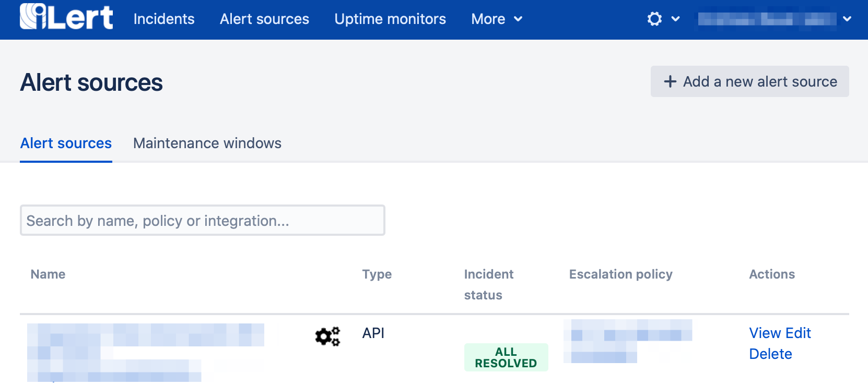Click the Name column header
Screen dimensions: 868x385
(x=48, y=274)
